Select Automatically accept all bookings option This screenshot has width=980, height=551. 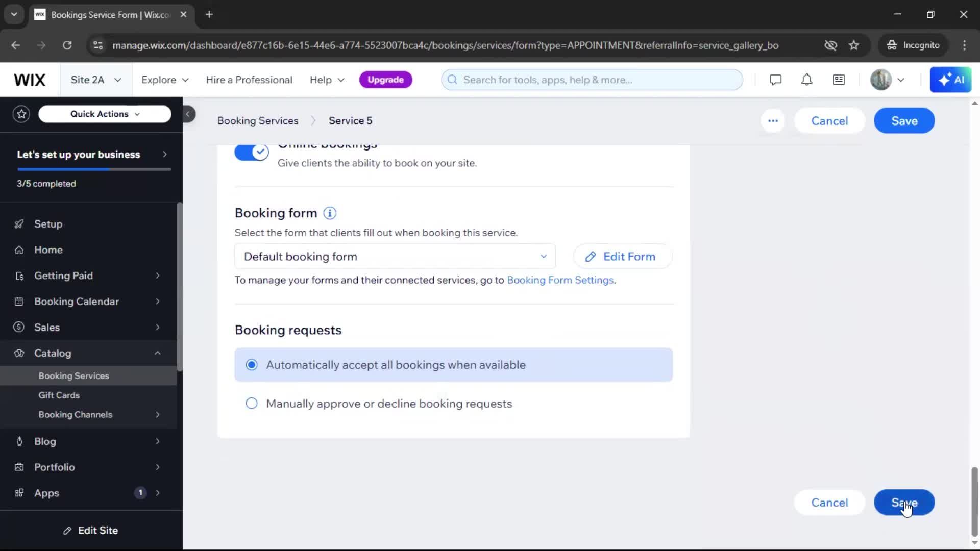click(454, 365)
